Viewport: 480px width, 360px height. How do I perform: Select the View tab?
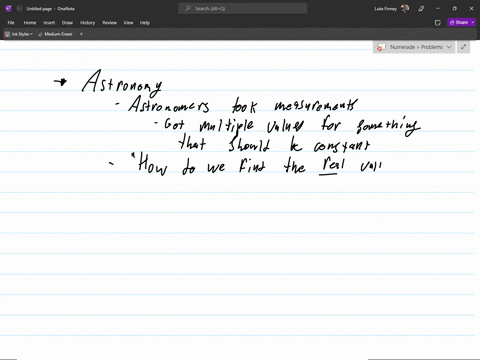(128, 23)
